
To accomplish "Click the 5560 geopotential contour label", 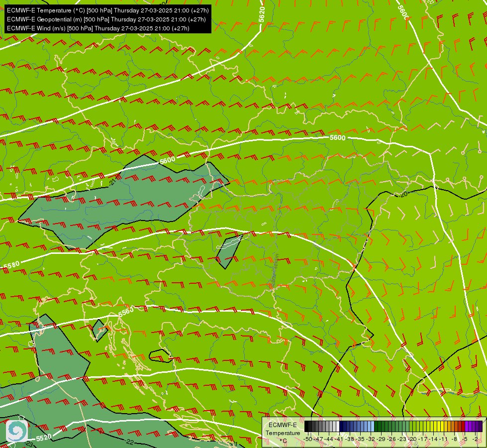I will point(126,312).
